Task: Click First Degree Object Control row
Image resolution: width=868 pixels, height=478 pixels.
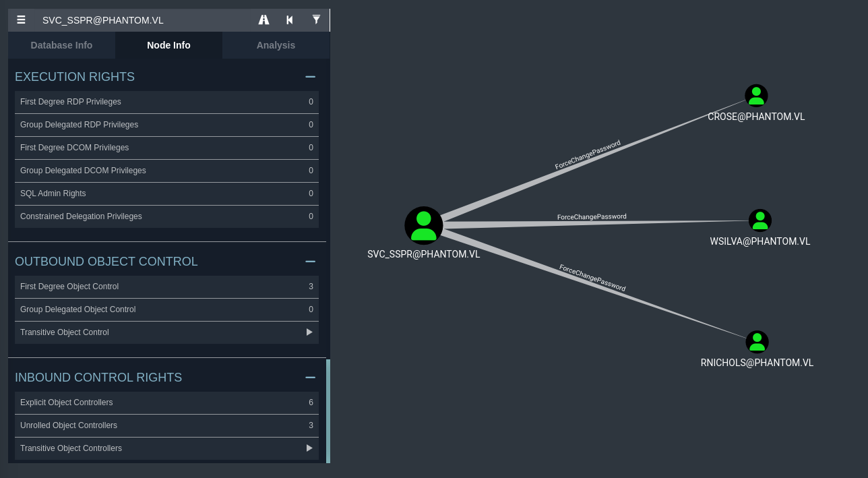Action: 166,287
